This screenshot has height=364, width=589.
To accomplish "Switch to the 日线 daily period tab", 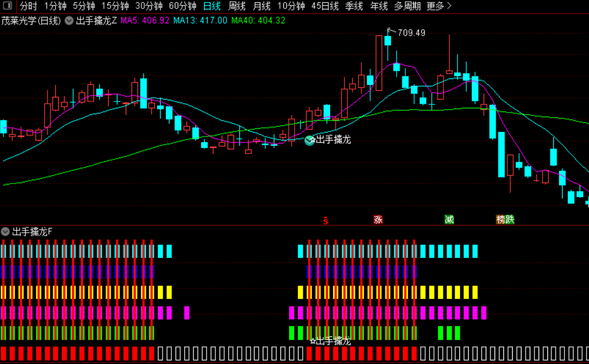I will (212, 6).
